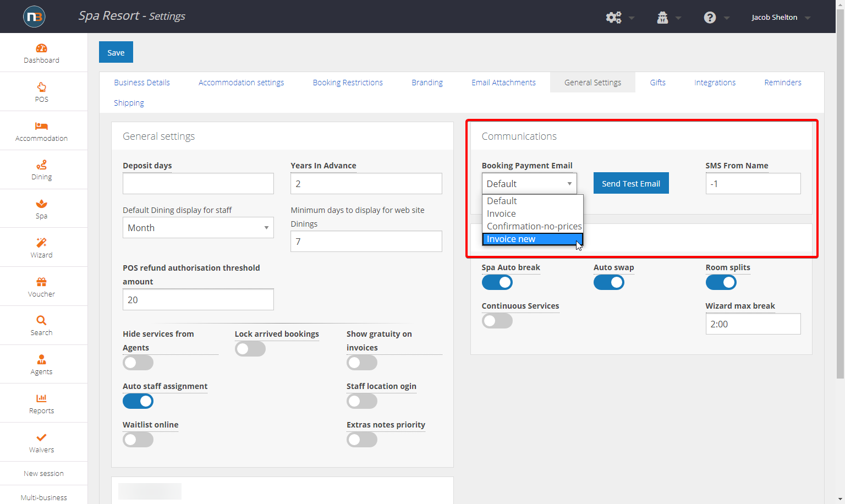
Task: Switch to Email Attachments tab
Action: [x=503, y=83]
